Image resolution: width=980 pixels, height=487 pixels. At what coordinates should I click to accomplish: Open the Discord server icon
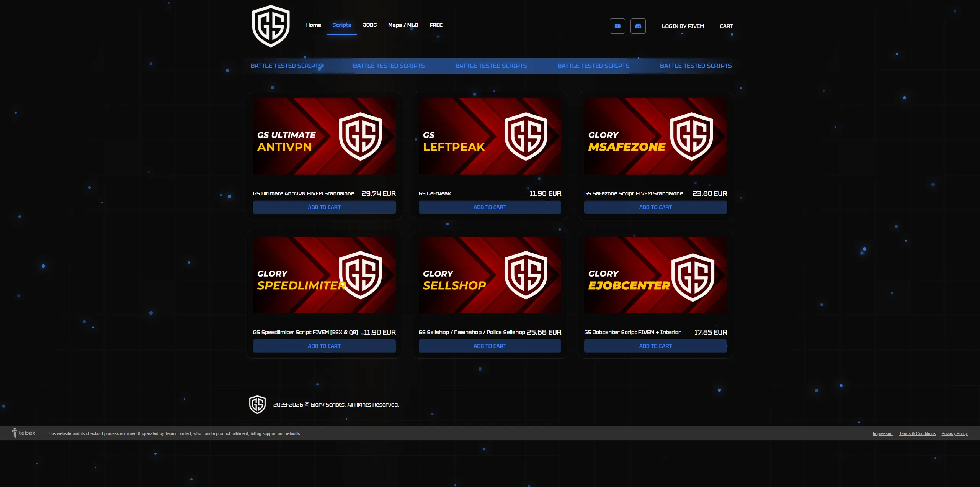(638, 26)
